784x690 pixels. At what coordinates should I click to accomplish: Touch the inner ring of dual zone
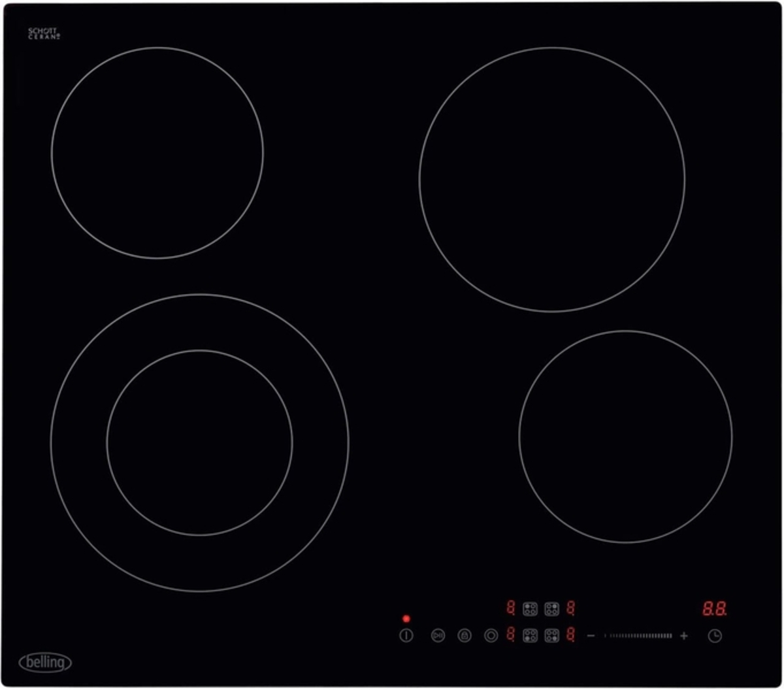pyautogui.click(x=199, y=443)
